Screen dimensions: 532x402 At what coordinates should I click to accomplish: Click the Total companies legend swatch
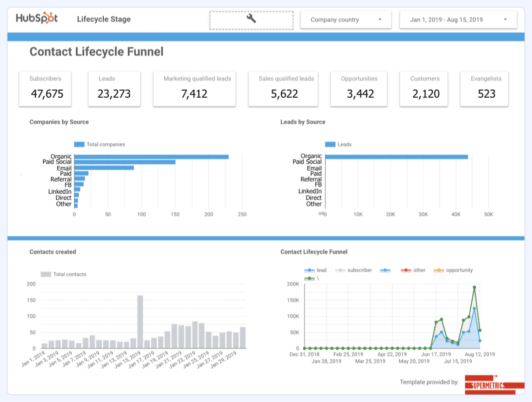click(x=79, y=144)
